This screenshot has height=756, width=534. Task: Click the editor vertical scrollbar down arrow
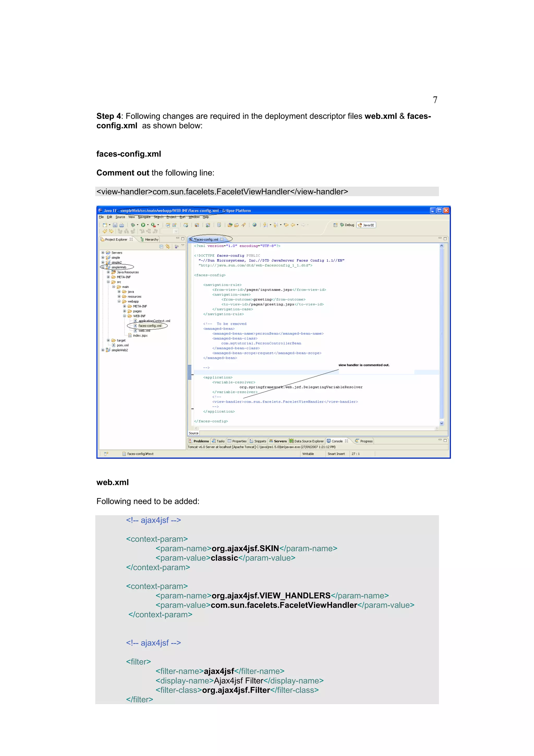441,423
